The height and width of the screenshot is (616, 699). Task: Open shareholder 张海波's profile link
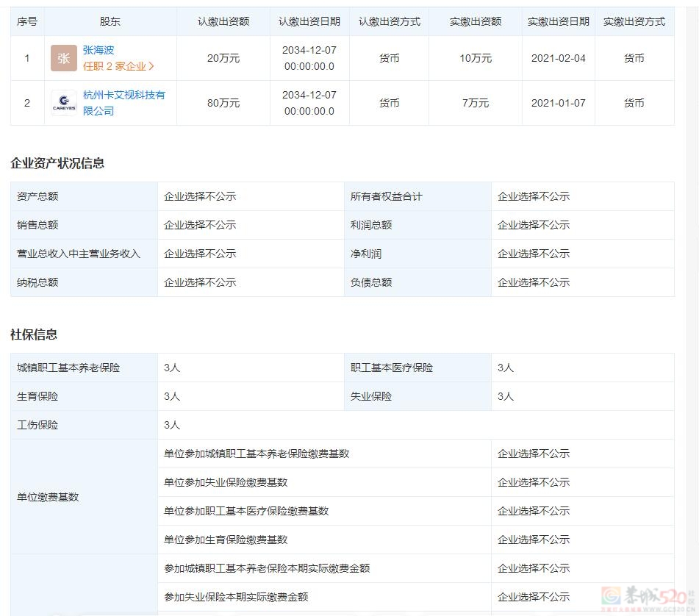pos(98,50)
